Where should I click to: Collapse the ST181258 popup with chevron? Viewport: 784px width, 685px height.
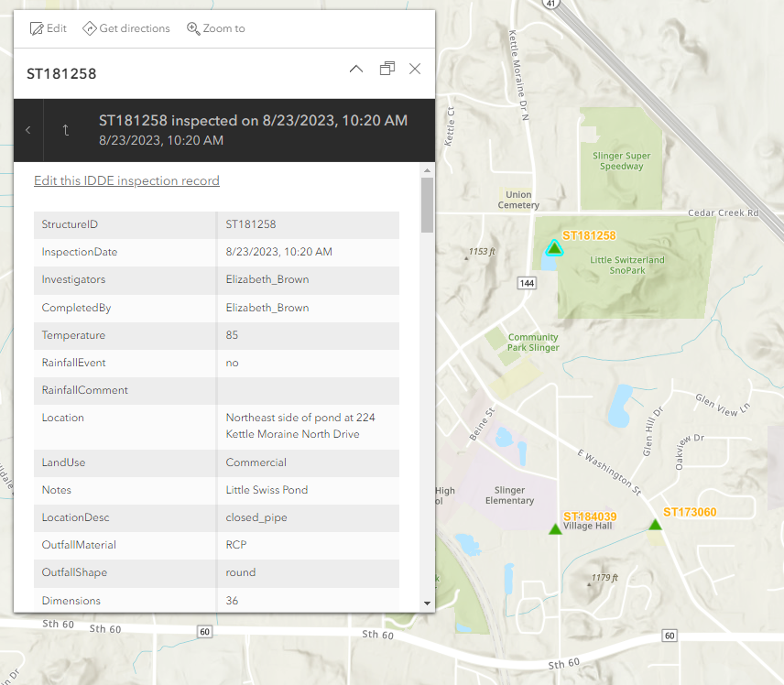pyautogui.click(x=356, y=69)
